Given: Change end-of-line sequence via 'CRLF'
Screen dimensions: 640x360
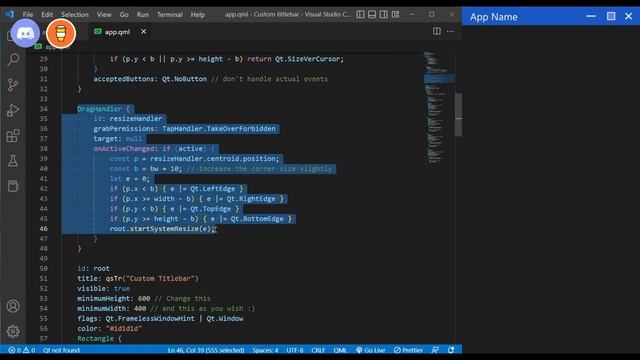Looking at the screenshot, I should pos(318,350).
